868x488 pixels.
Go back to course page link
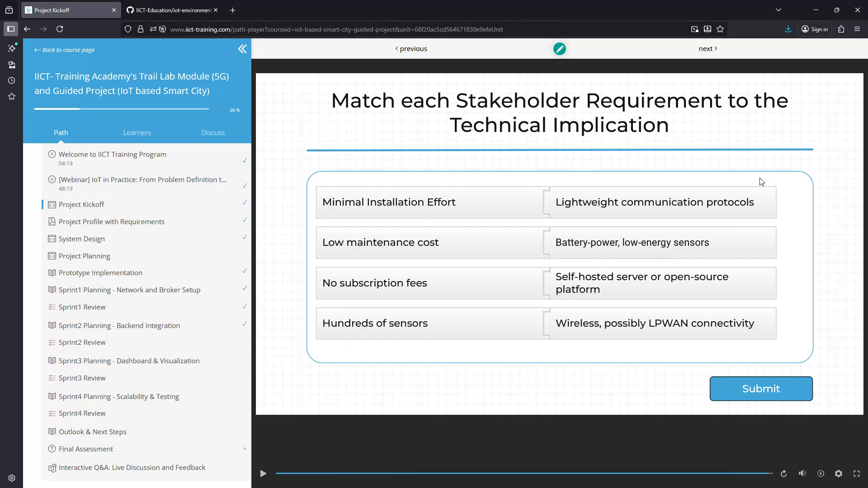point(64,50)
